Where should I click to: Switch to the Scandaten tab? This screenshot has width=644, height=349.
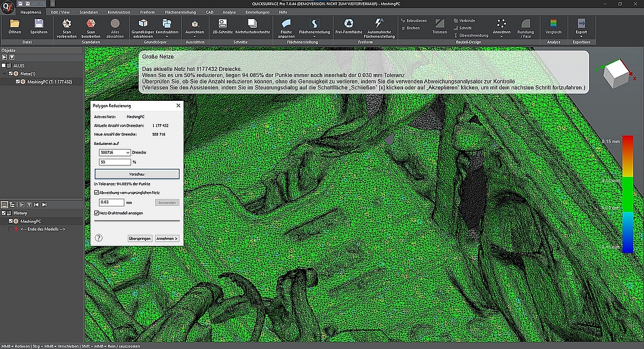pos(88,12)
